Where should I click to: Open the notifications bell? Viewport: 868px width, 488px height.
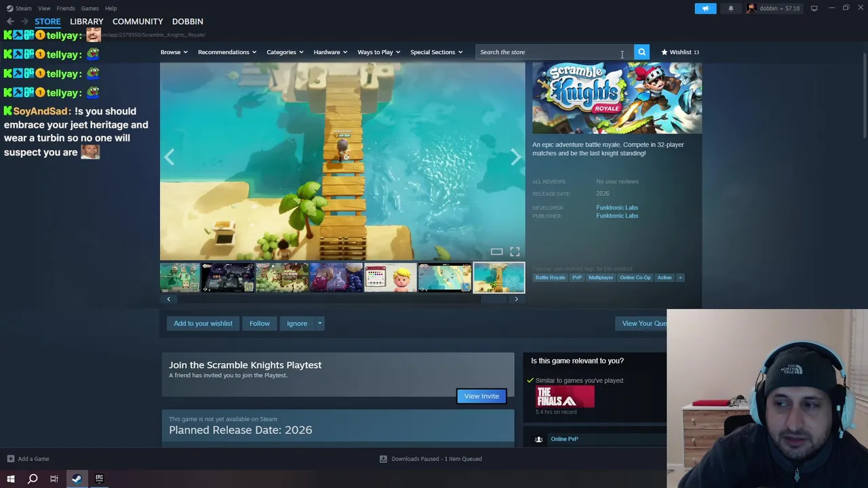[730, 8]
